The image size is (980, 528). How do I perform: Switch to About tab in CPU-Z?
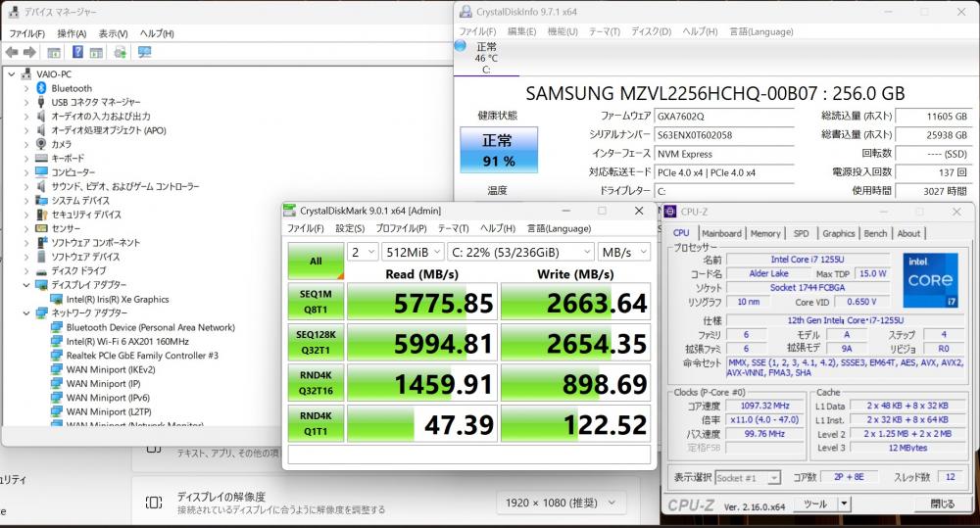click(908, 233)
